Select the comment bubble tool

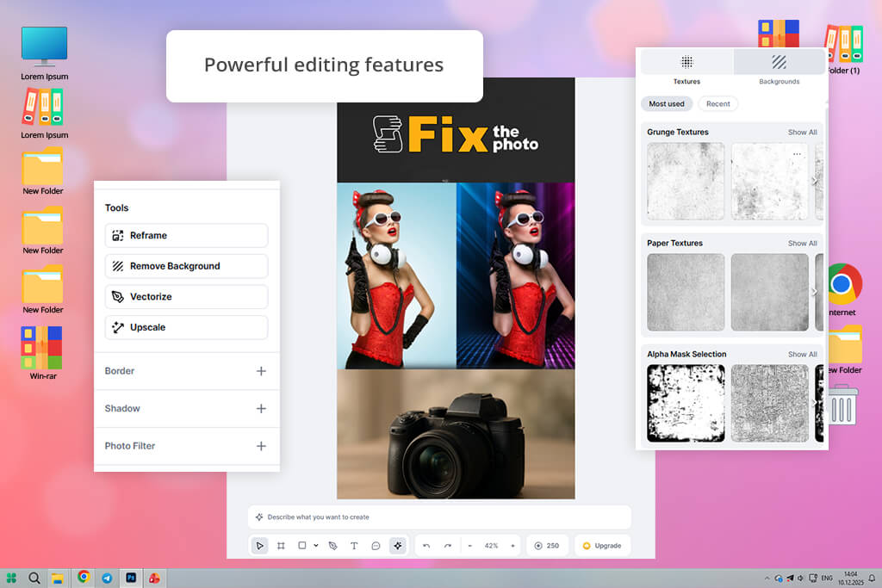point(376,545)
